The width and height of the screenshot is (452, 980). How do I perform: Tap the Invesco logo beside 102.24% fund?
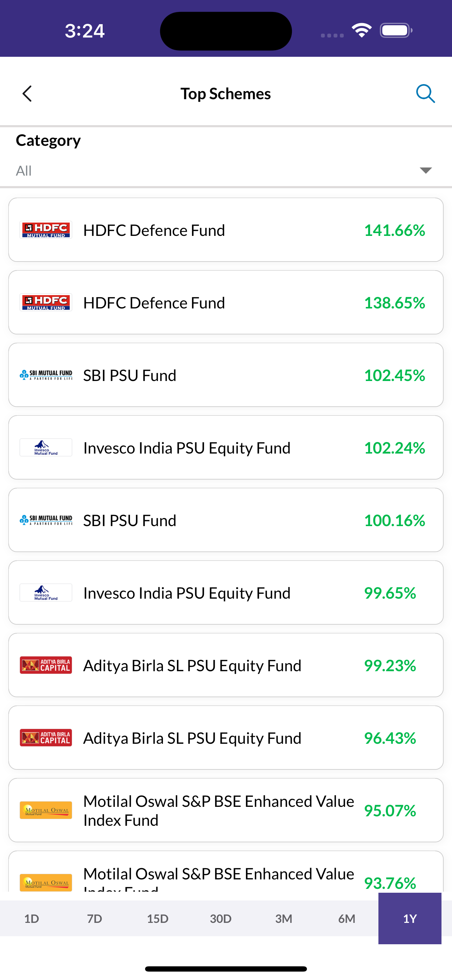(46, 448)
